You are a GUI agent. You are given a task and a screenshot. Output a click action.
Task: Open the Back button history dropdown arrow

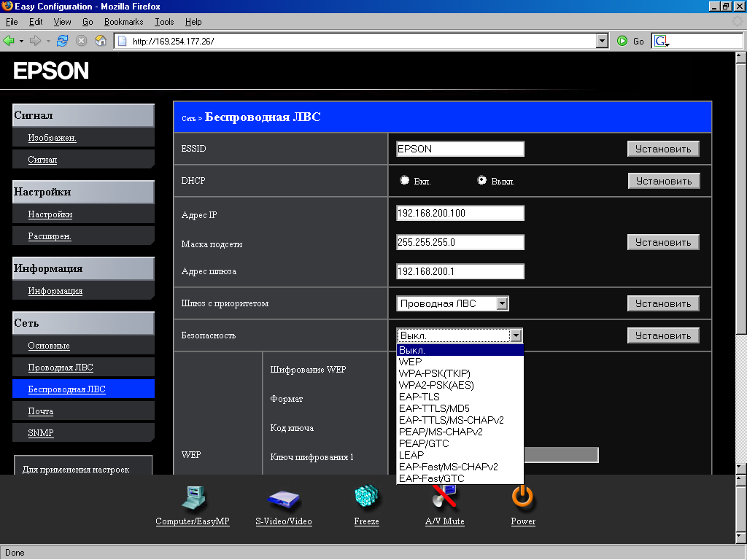pyautogui.click(x=21, y=42)
